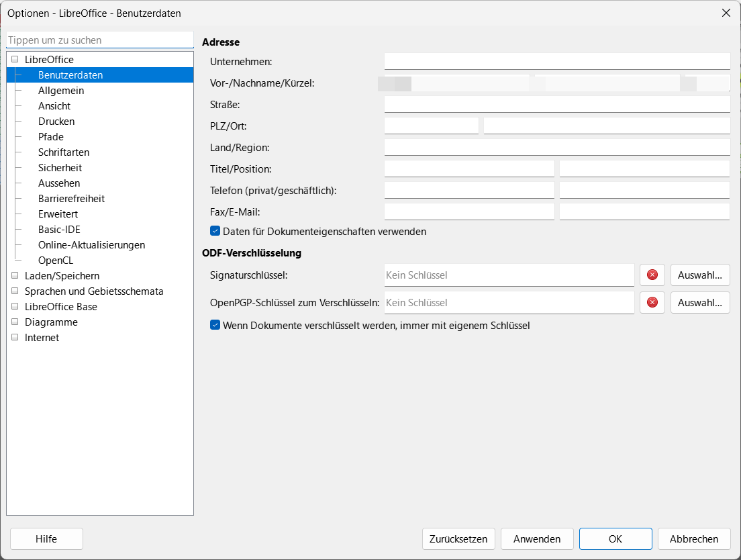Expand the Laden/Speichern tree node
741x560 pixels.
tap(15, 275)
